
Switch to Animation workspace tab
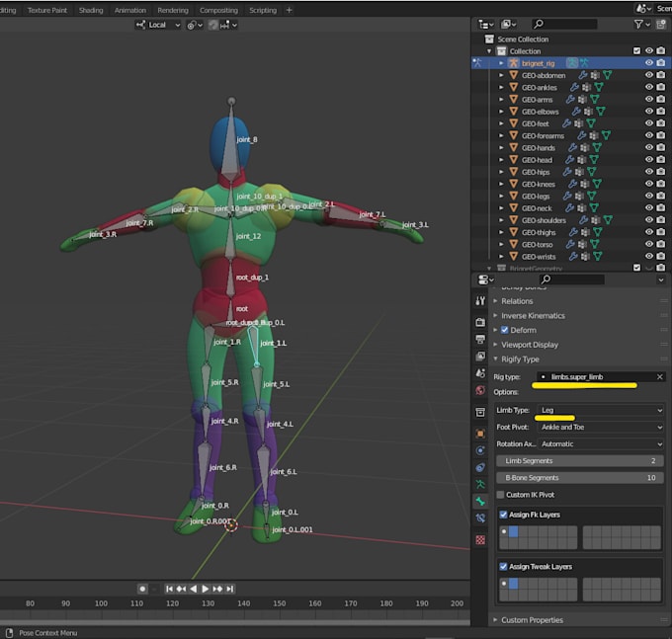130,10
